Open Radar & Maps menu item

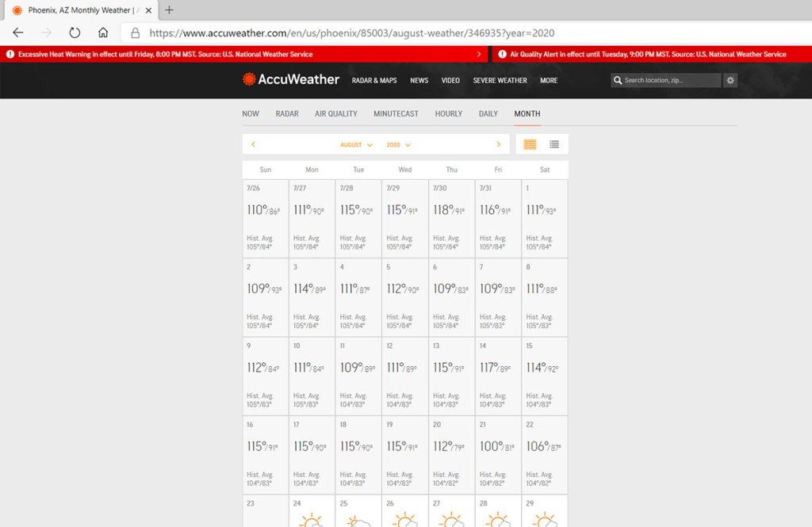point(374,80)
